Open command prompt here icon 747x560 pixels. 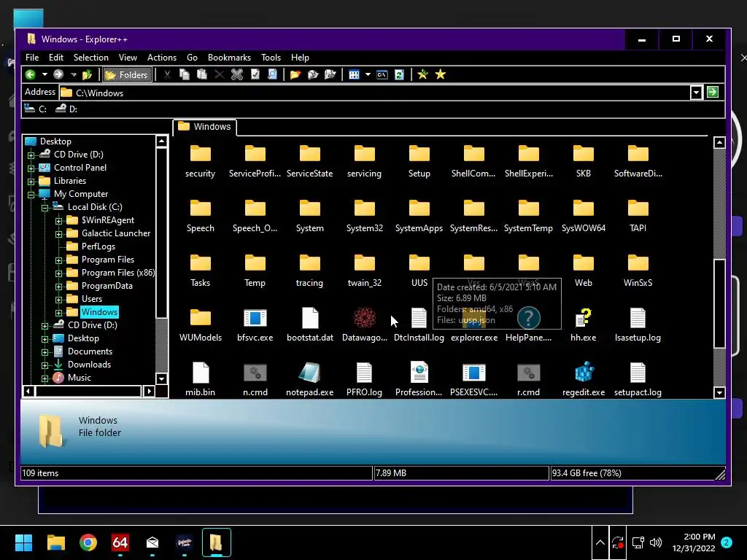tap(382, 75)
